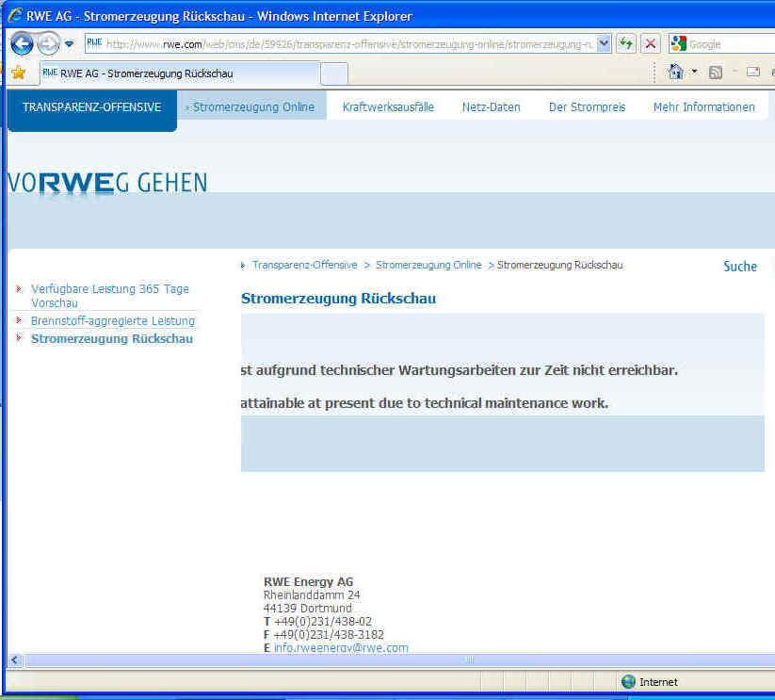
Task: Click the VORWEG GEHEN RWE logo
Action: pyautogui.click(x=107, y=183)
